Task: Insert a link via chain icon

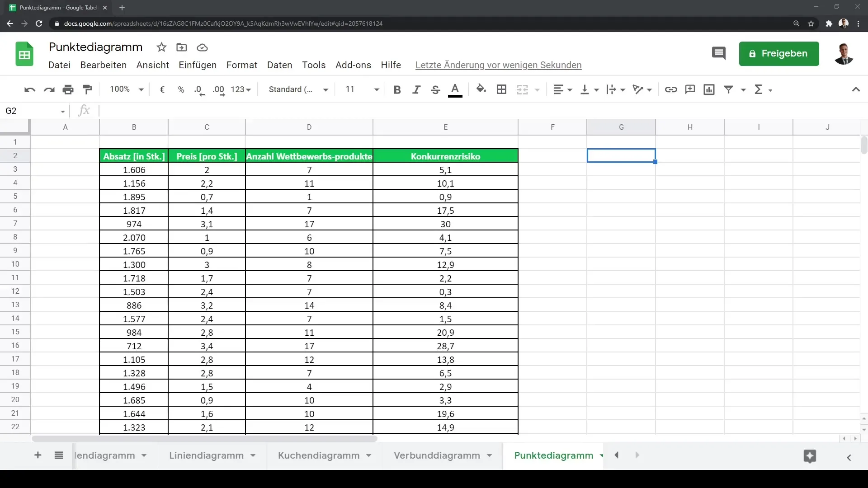Action: click(x=671, y=89)
